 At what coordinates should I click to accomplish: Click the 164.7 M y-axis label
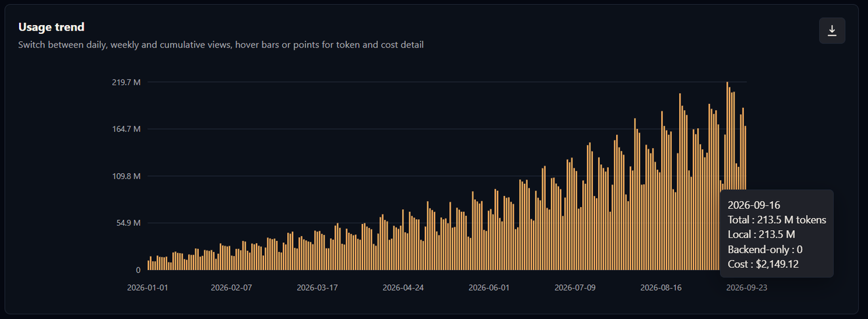coord(126,129)
